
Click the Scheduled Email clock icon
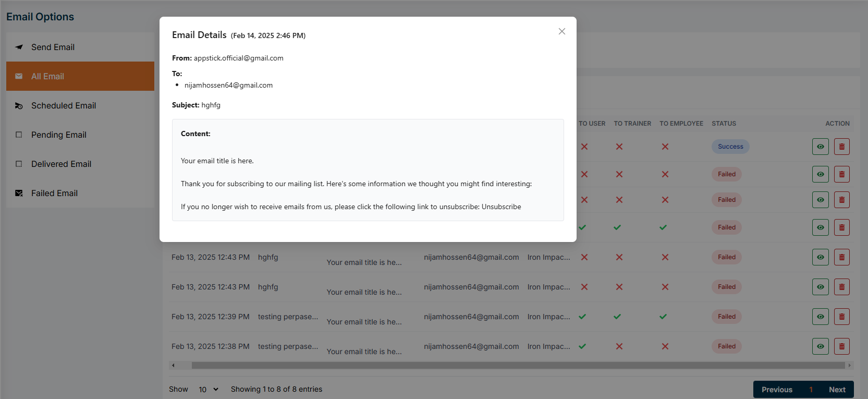click(x=19, y=105)
